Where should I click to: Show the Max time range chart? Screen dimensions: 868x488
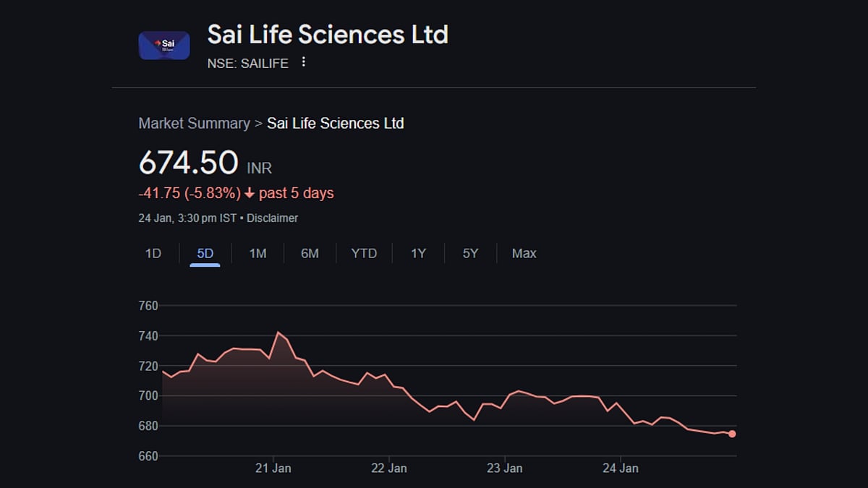[x=524, y=254]
